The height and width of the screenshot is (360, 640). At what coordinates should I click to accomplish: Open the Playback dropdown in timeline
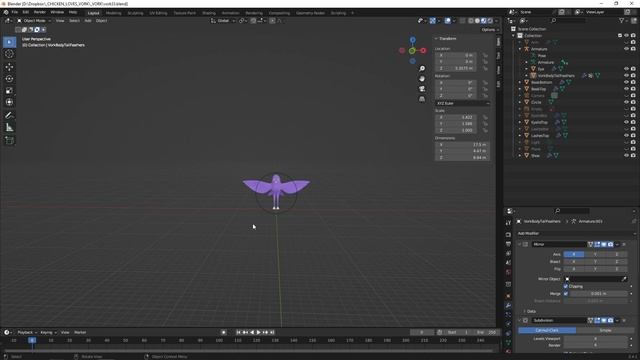pyautogui.click(x=27, y=332)
